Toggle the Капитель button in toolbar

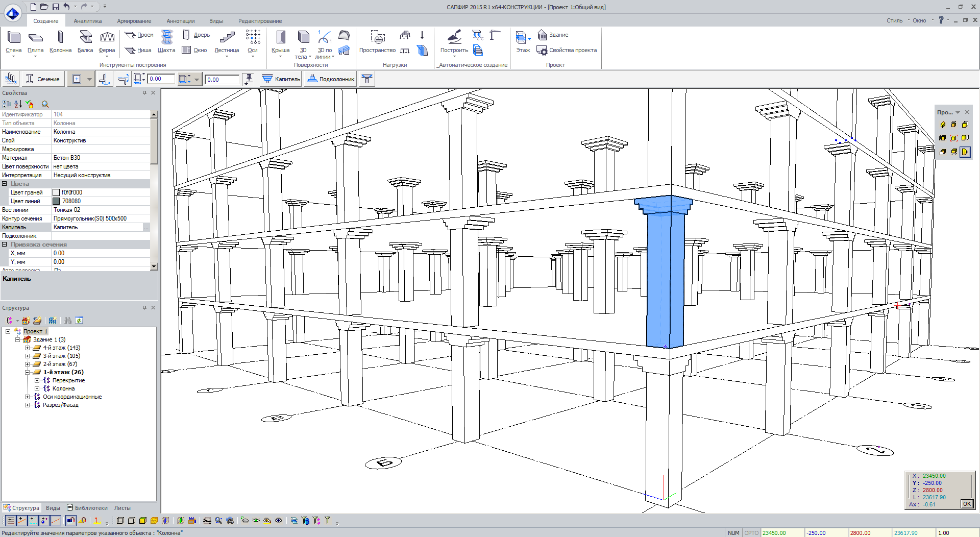click(x=281, y=79)
